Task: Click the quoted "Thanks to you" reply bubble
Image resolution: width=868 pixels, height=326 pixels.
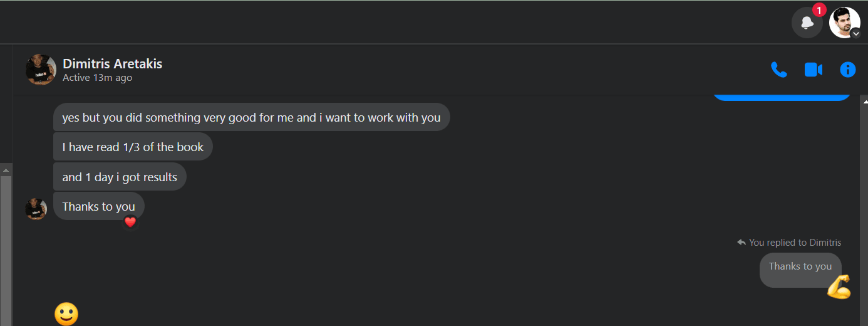Action: [800, 270]
